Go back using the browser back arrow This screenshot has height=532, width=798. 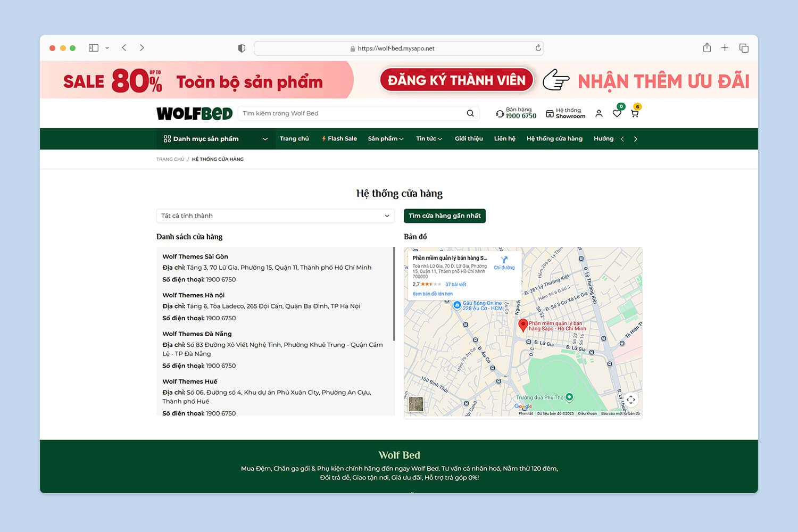(124, 48)
